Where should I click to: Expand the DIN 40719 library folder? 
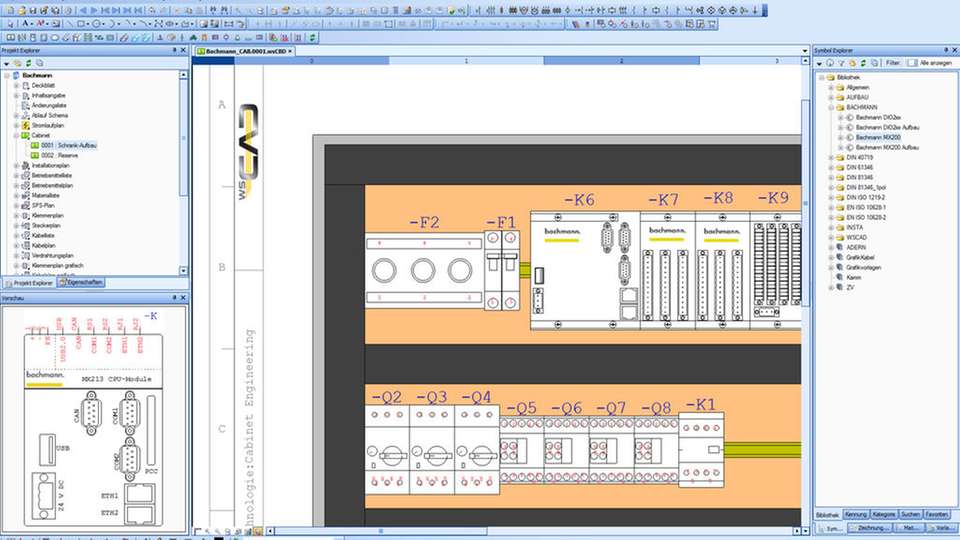tap(831, 157)
